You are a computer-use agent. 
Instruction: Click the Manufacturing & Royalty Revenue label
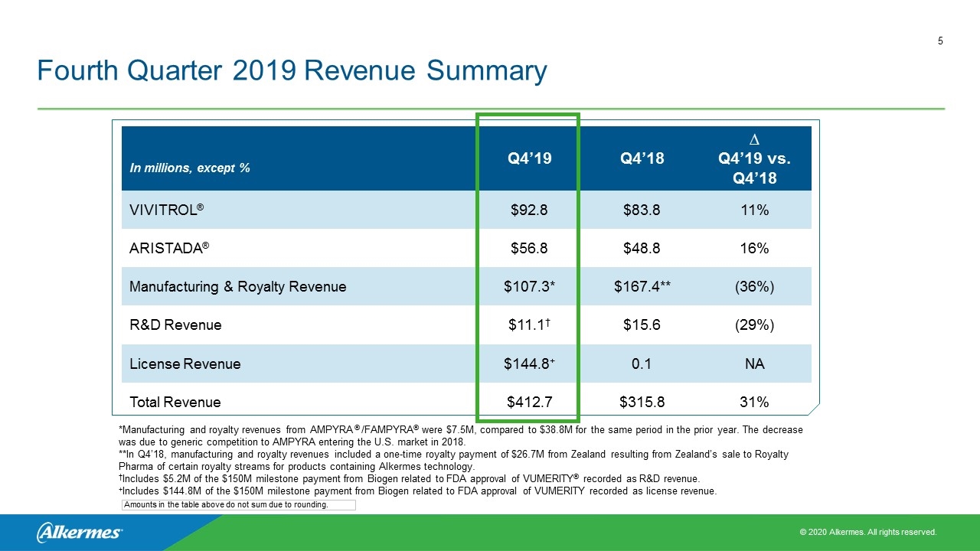237,287
